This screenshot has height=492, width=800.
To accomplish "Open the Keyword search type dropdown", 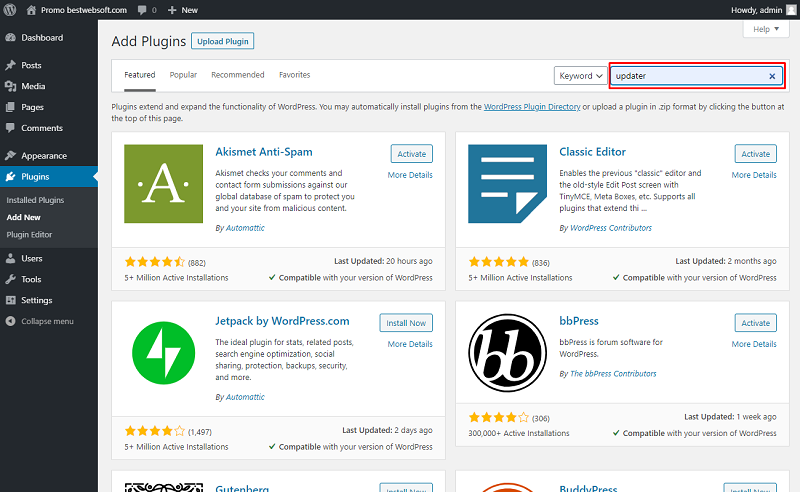I will tap(581, 76).
